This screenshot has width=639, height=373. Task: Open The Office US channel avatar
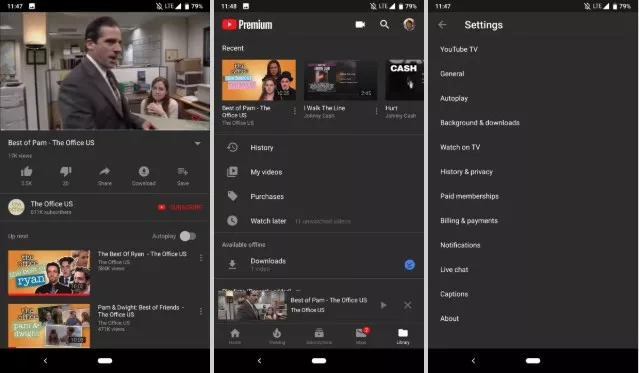(x=16, y=207)
